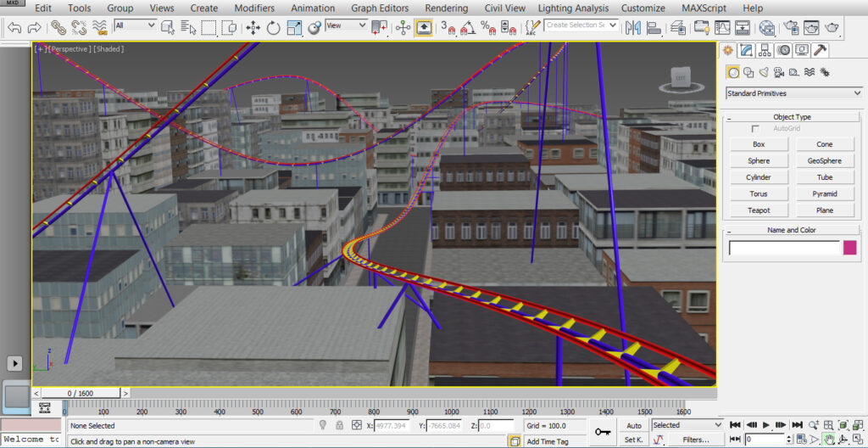This screenshot has height=448, width=868.
Task: Toggle Window/Crossing selection mode
Action: [x=229, y=27]
